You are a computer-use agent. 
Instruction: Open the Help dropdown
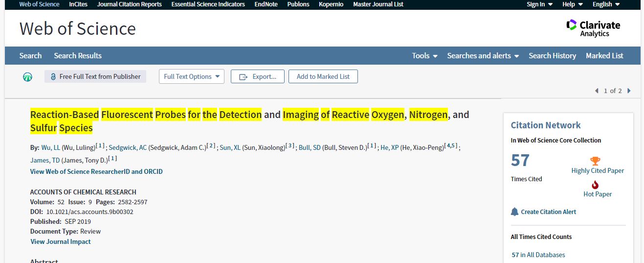573,4
